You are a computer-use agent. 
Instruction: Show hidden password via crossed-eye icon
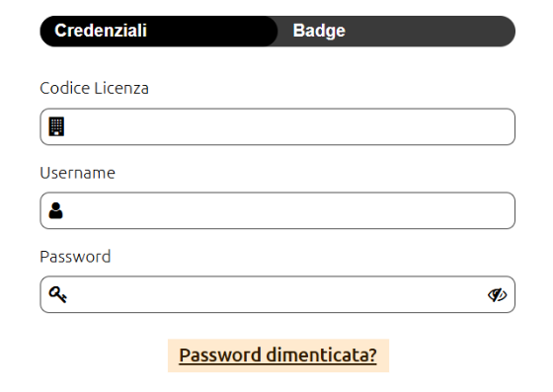[498, 294]
